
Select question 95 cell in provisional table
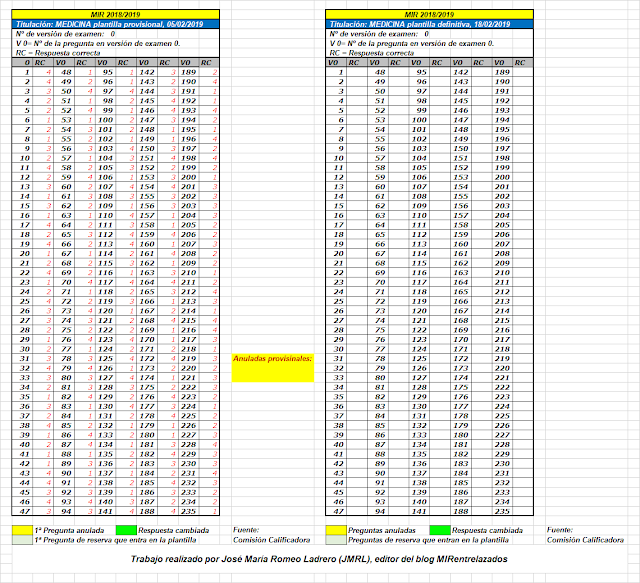[105, 72]
